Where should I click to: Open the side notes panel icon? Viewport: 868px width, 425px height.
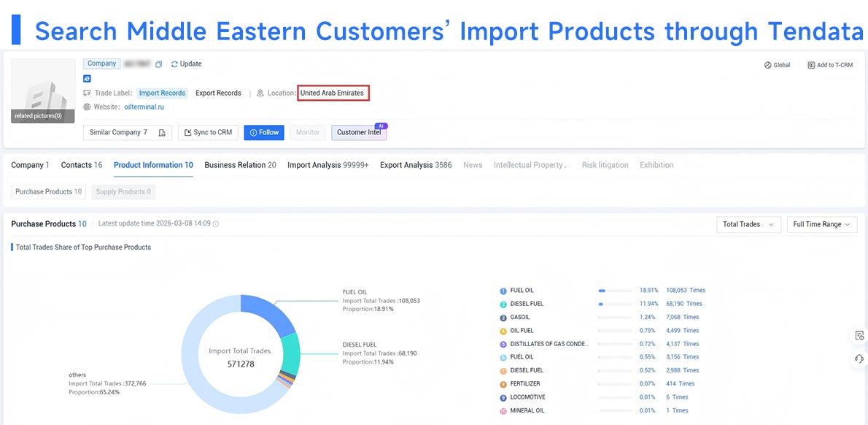click(x=859, y=335)
